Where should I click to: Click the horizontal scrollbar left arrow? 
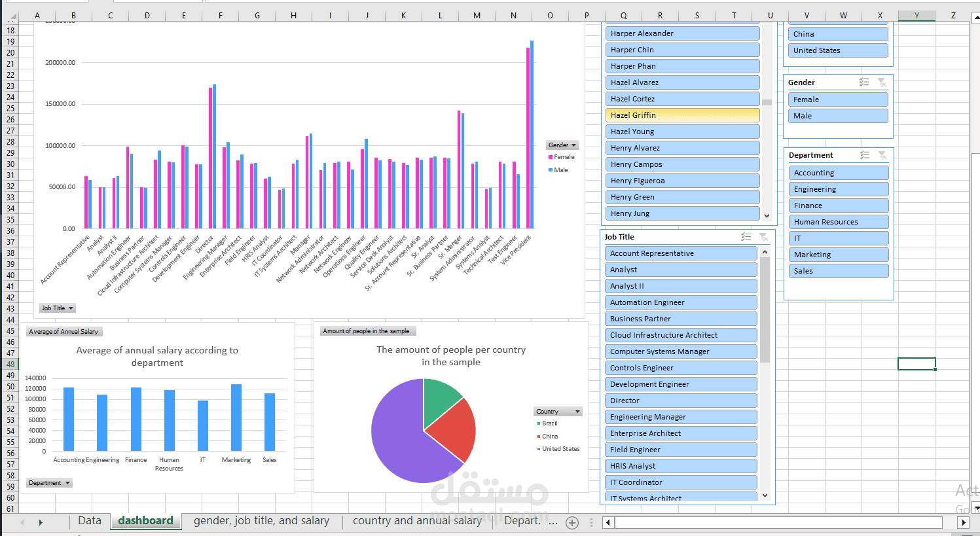point(608,522)
